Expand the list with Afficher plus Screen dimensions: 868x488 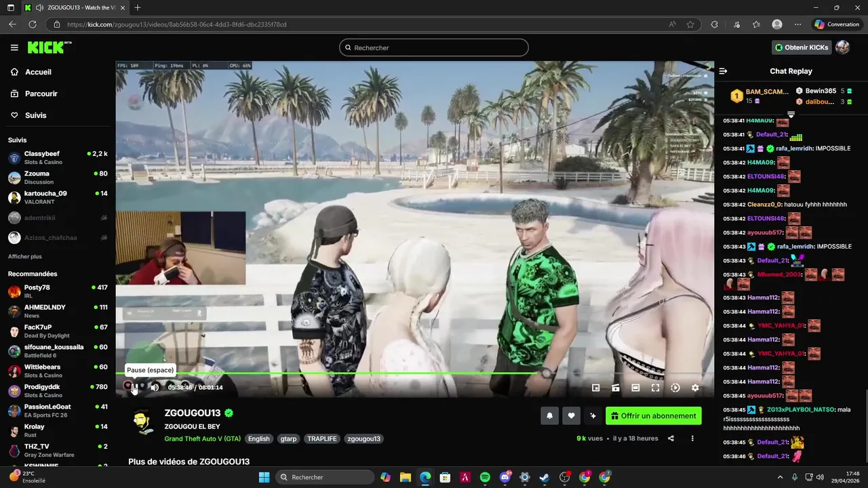point(25,257)
